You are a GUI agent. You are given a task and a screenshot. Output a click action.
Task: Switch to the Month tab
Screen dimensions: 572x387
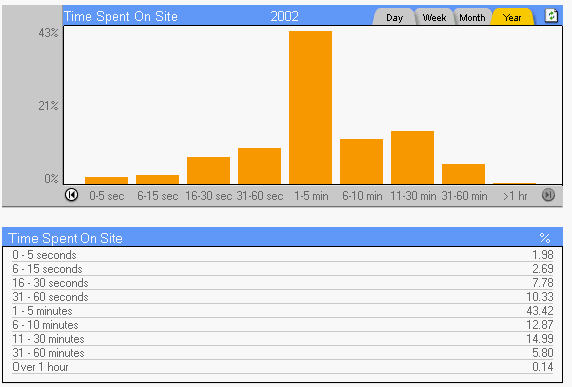(472, 17)
